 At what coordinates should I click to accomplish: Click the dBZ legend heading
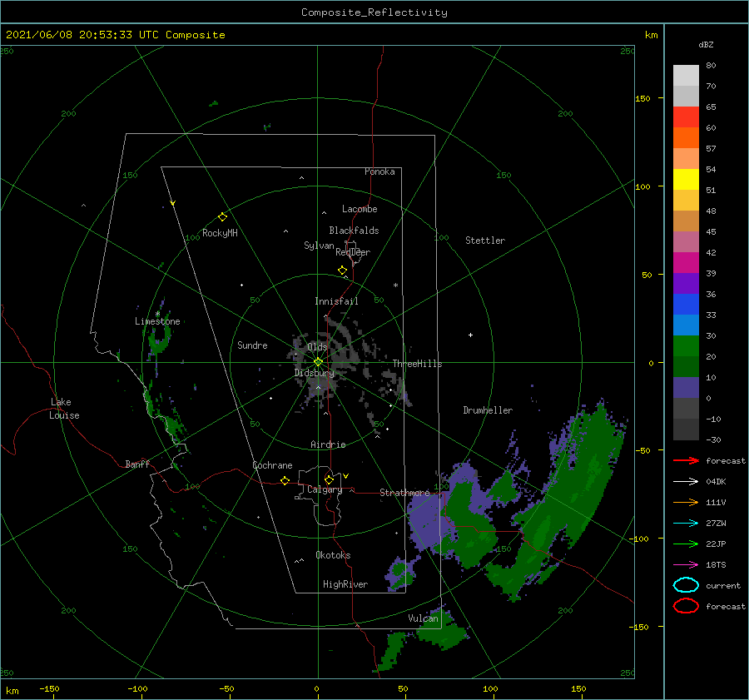(706, 44)
